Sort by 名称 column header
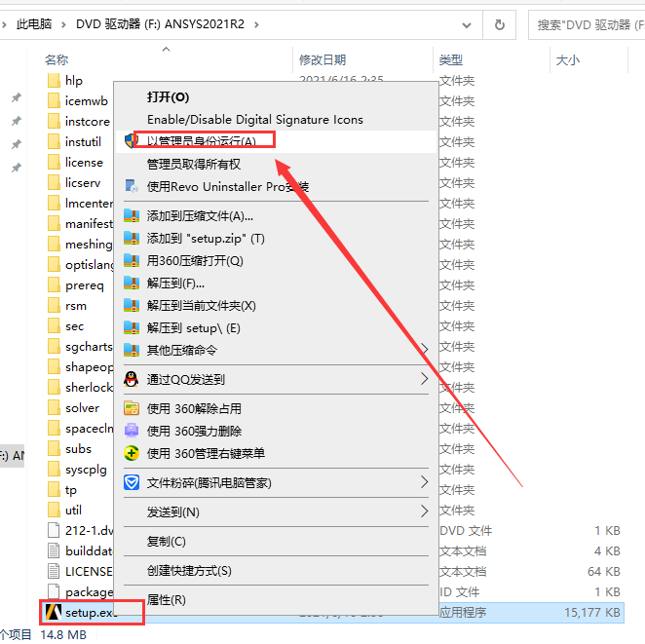Screen dimensions: 645x644 click(57, 60)
